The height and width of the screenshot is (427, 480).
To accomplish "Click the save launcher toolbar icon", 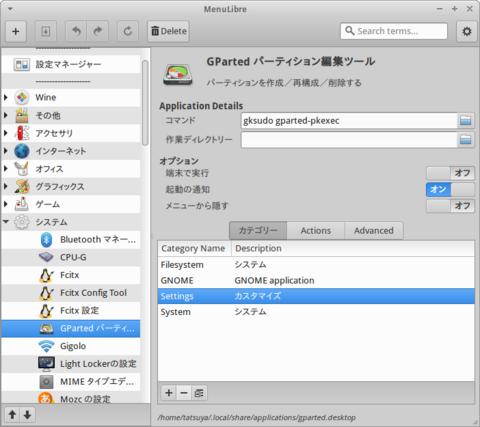I will click(46, 32).
